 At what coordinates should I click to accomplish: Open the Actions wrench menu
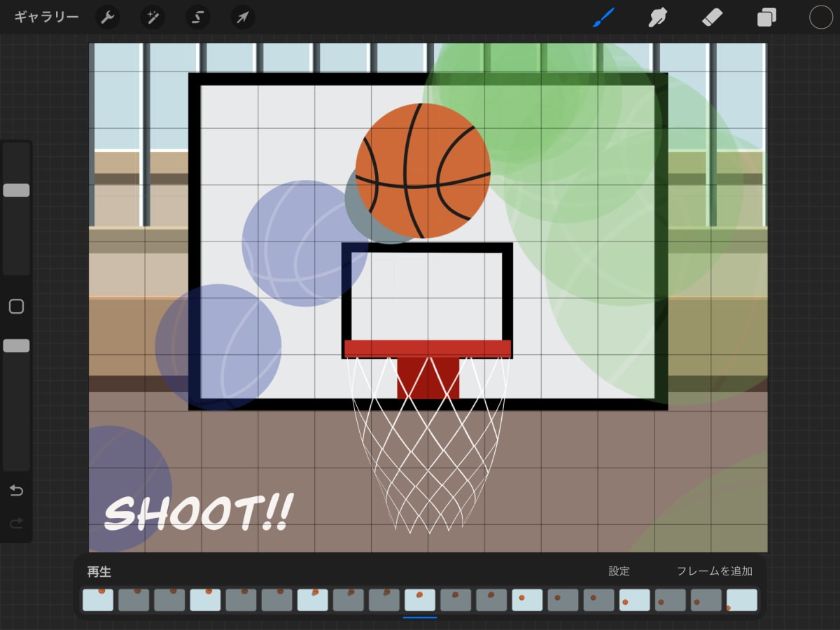(x=108, y=17)
